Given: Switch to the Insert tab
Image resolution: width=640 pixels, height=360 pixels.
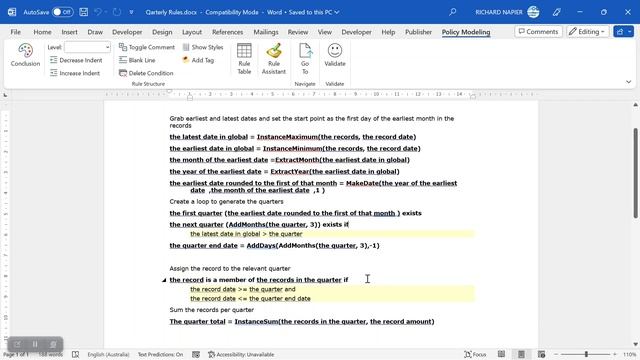Looking at the screenshot, I should pyautogui.click(x=69, y=32).
